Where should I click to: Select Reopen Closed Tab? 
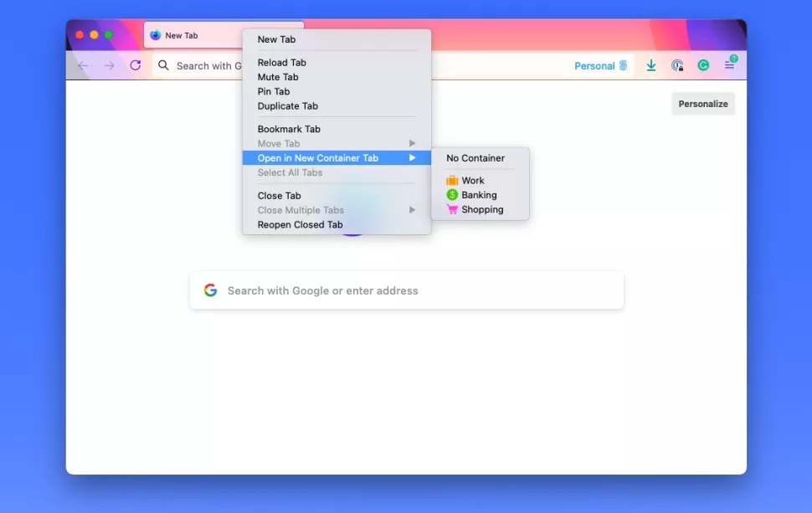(300, 224)
